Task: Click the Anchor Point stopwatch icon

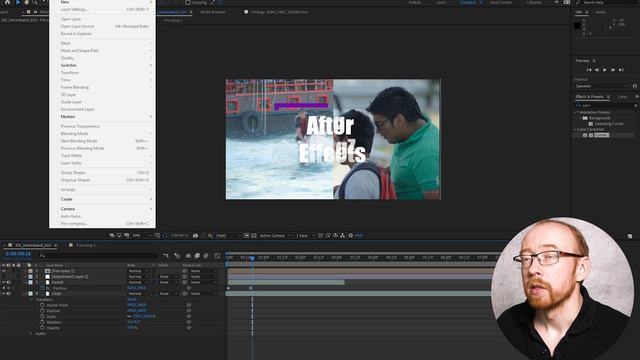Action: (x=42, y=305)
